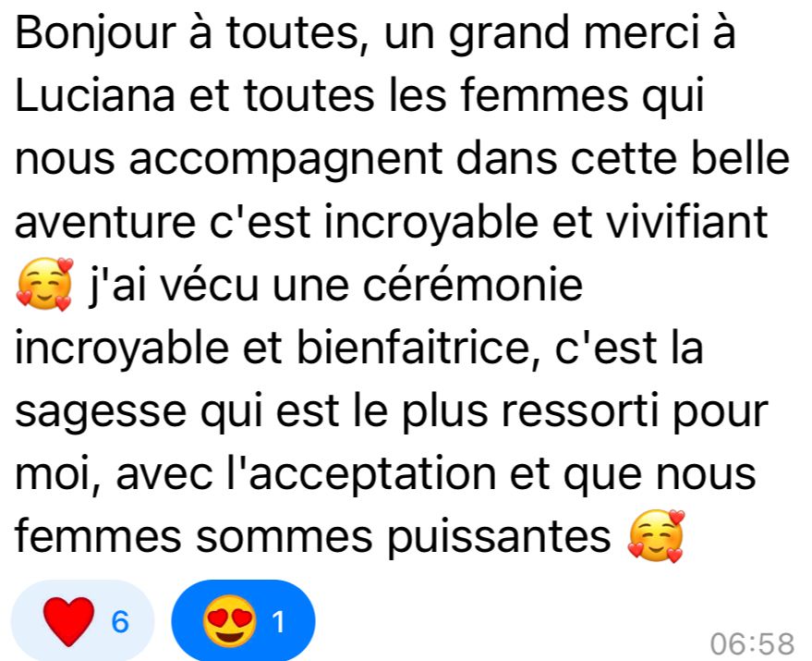The height and width of the screenshot is (661, 812).
Task: Click the word "puissantes" in the message
Action: coord(499,537)
